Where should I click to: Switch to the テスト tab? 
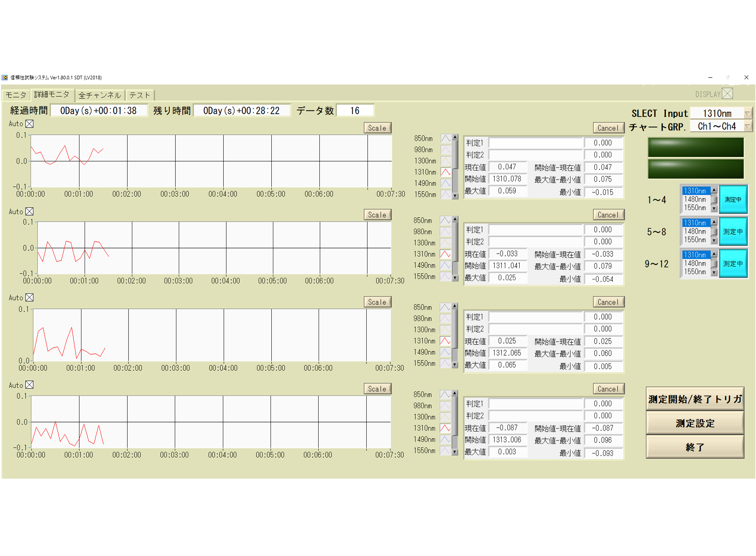[140, 95]
